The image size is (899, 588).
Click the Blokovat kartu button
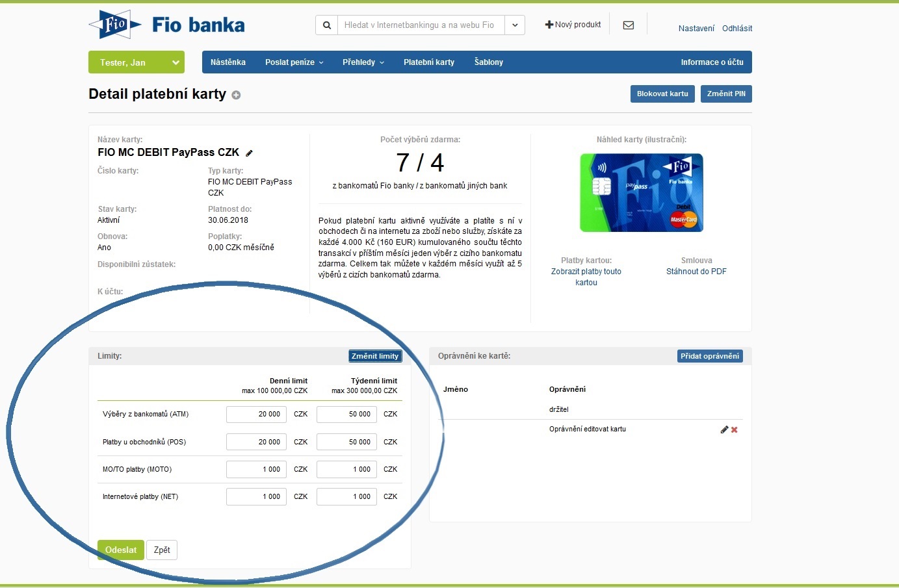click(662, 94)
